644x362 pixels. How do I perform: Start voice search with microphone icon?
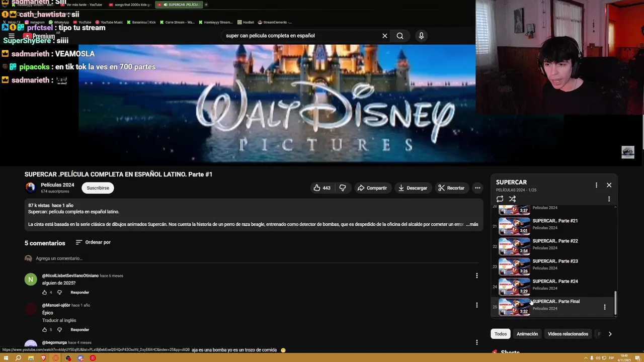(x=421, y=36)
